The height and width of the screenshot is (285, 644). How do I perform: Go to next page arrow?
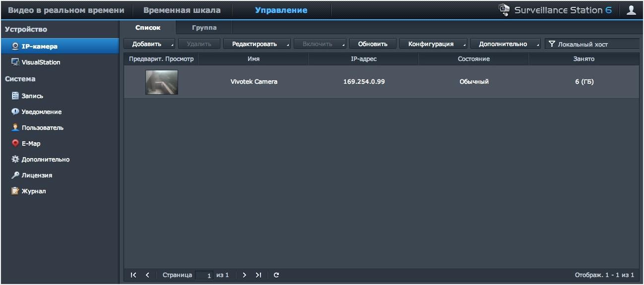244,275
